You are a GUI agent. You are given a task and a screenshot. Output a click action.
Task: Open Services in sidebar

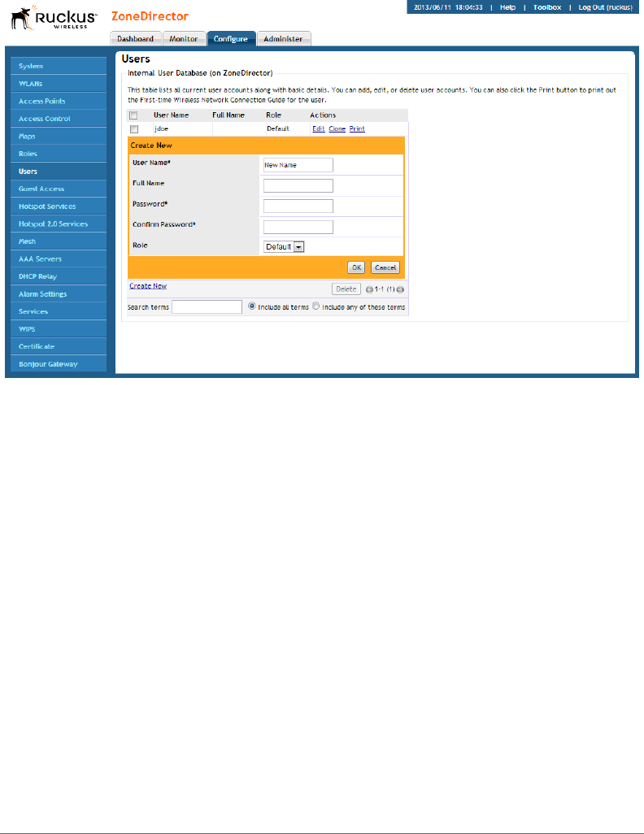59,311
